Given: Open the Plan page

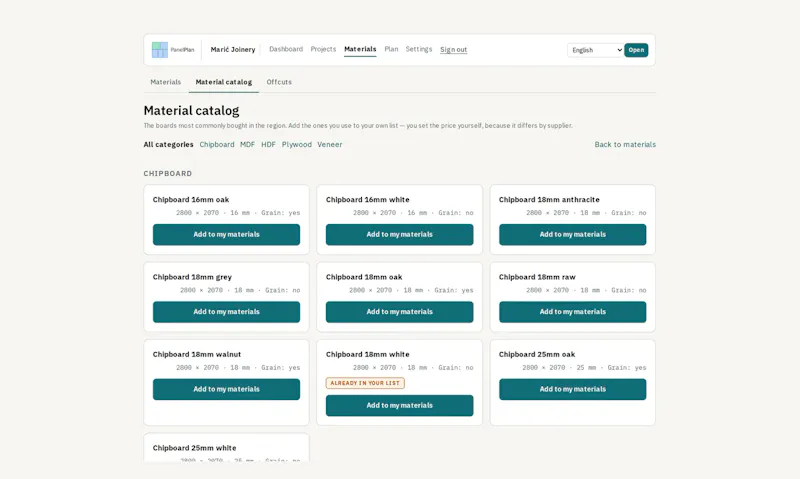Looking at the screenshot, I should point(391,49).
